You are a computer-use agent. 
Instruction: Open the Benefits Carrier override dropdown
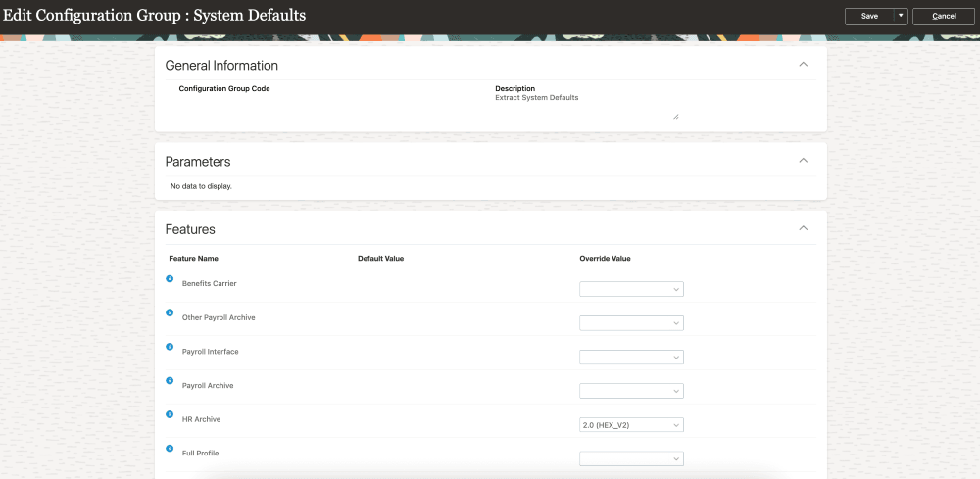[631, 289]
